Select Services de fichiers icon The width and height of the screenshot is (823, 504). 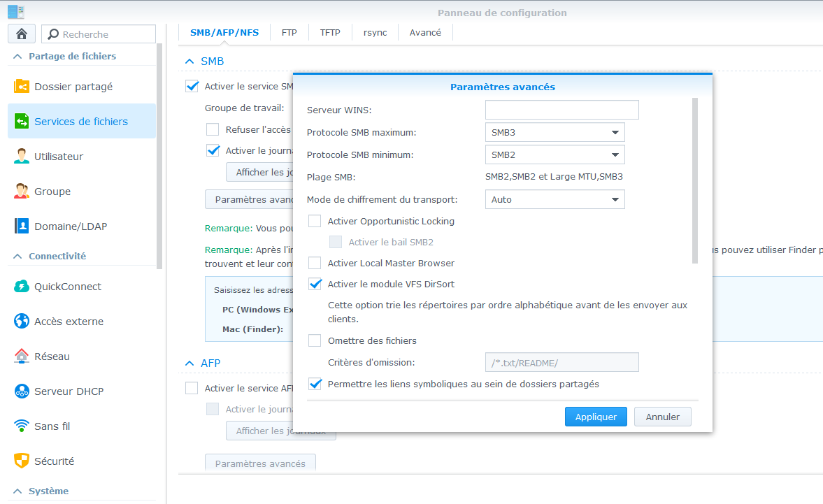(x=22, y=121)
